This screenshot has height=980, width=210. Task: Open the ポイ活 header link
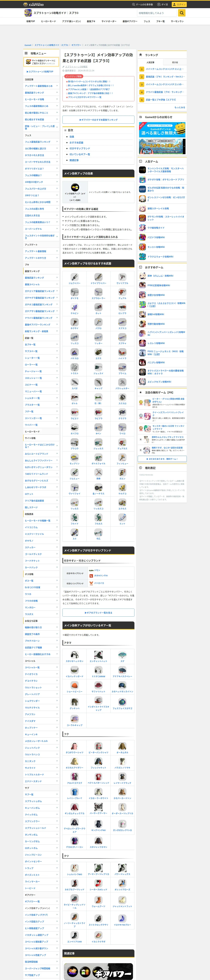pos(163,5)
